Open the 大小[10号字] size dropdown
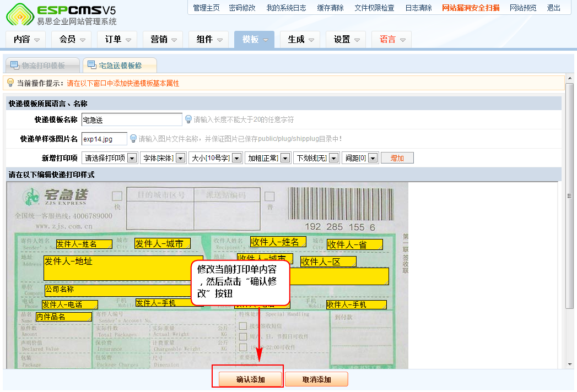The width and height of the screenshot is (577, 392). tap(215, 158)
